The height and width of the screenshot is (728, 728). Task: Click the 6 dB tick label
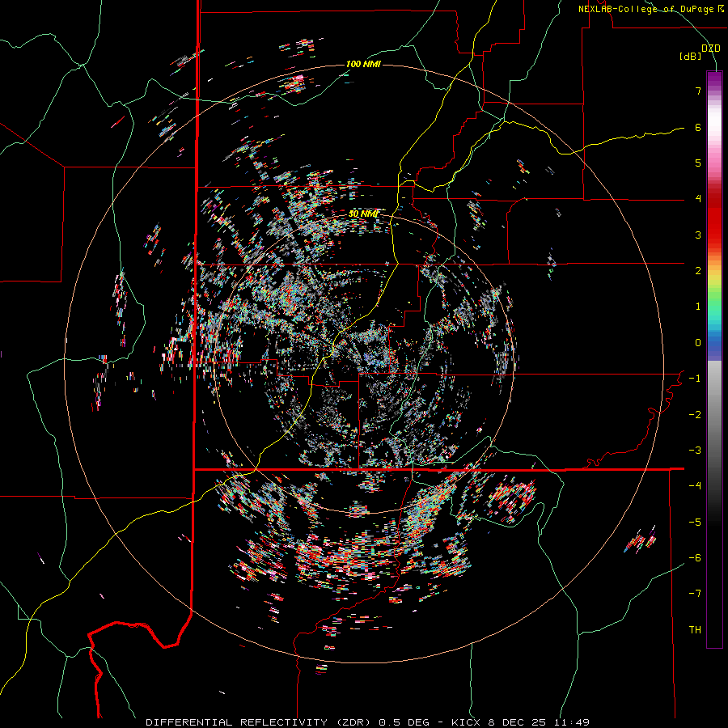click(698, 127)
